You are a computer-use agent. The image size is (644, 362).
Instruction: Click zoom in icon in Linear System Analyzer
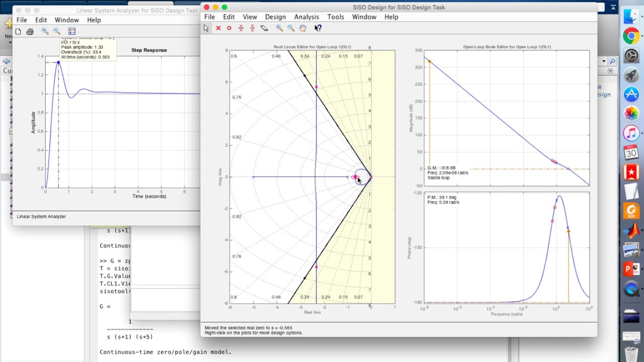click(x=45, y=31)
